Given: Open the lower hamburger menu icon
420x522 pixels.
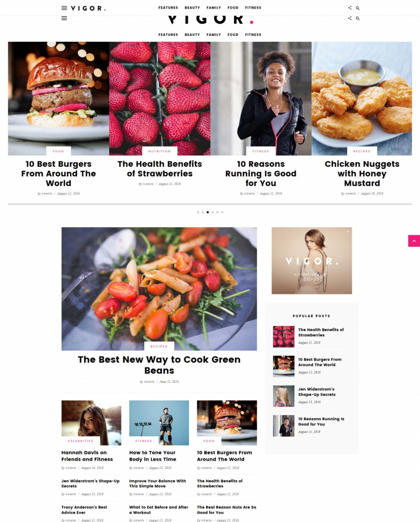Looking at the screenshot, I should pos(64,18).
